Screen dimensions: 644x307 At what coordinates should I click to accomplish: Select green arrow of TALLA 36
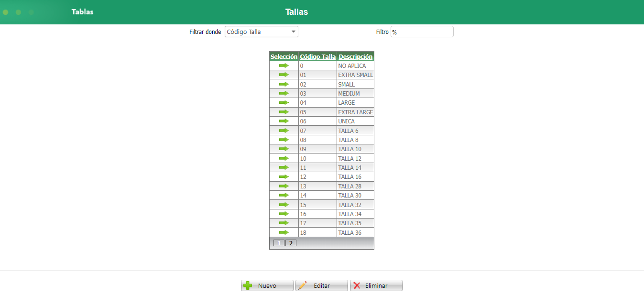284,232
